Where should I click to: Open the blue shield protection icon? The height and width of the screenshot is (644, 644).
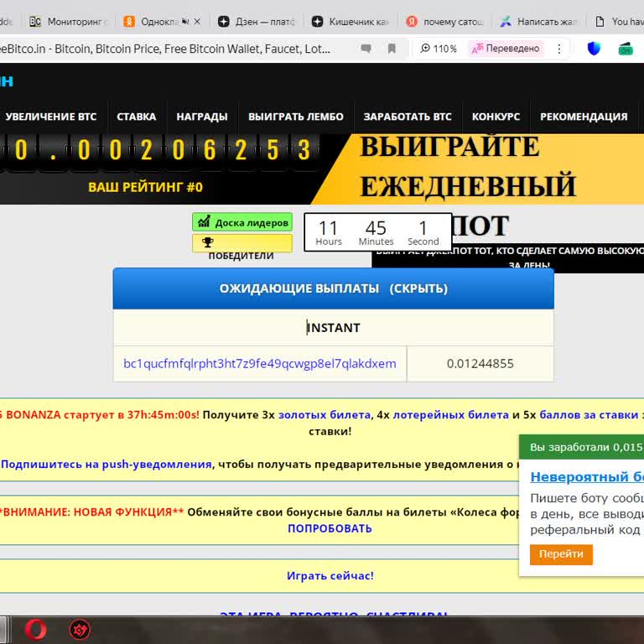[x=594, y=49]
